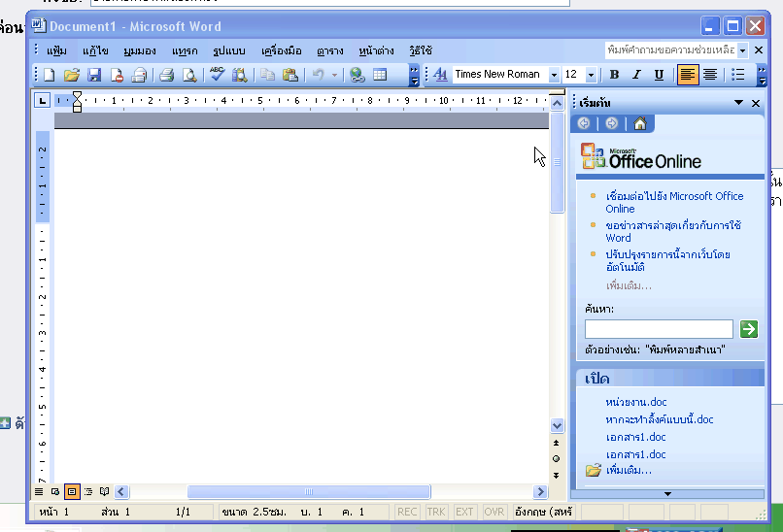783x532 pixels.
Task: Open recent file หน่วยงาน.doc
Action: tap(635, 402)
